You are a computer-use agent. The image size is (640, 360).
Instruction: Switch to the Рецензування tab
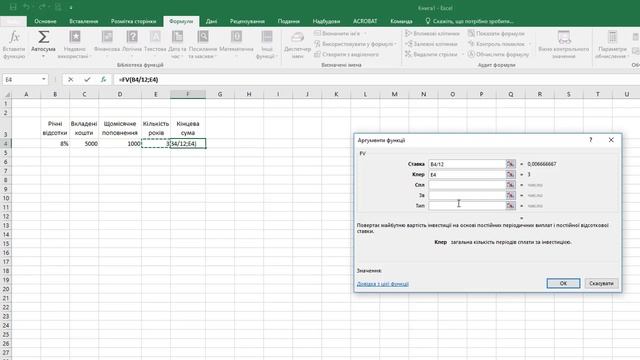tap(247, 21)
